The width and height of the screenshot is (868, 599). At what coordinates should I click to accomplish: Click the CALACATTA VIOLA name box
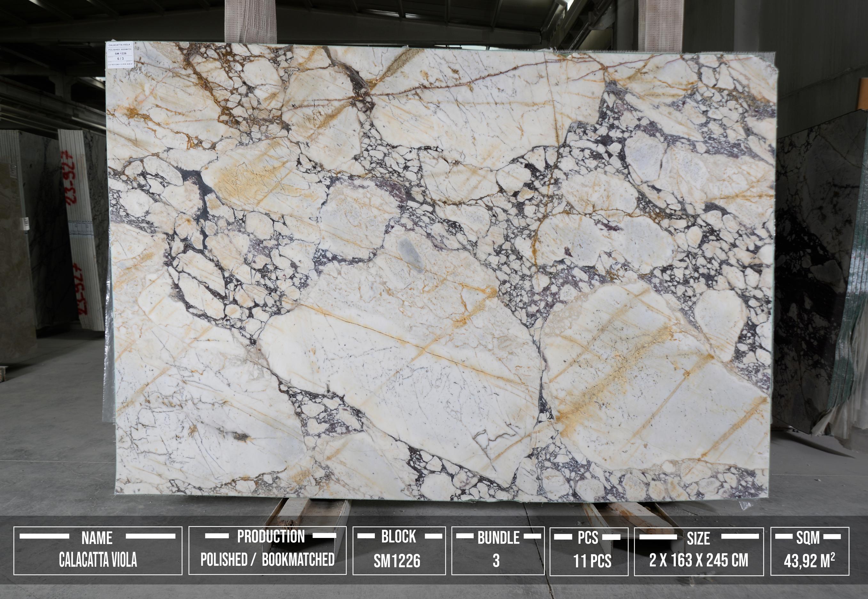[98, 551]
